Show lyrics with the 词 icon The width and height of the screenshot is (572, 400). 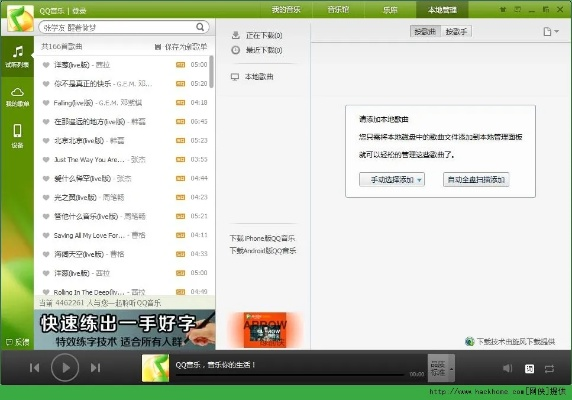point(529,369)
